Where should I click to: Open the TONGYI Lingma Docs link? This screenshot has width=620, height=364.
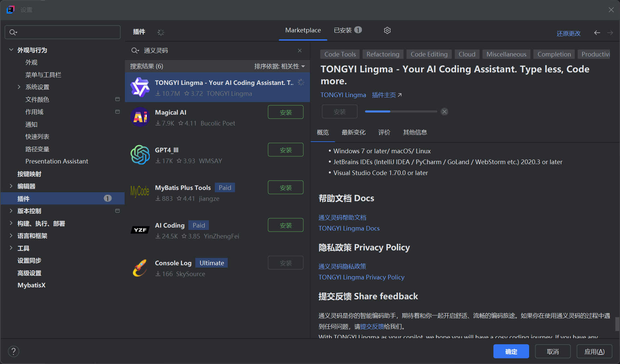(349, 229)
